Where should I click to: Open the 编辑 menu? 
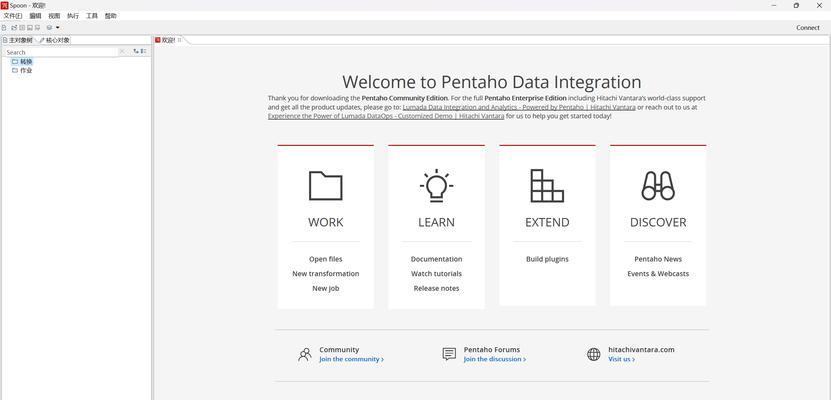click(x=35, y=16)
